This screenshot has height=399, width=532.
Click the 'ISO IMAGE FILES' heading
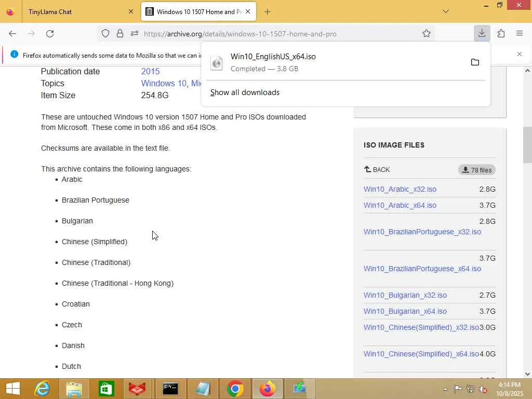[x=394, y=145]
